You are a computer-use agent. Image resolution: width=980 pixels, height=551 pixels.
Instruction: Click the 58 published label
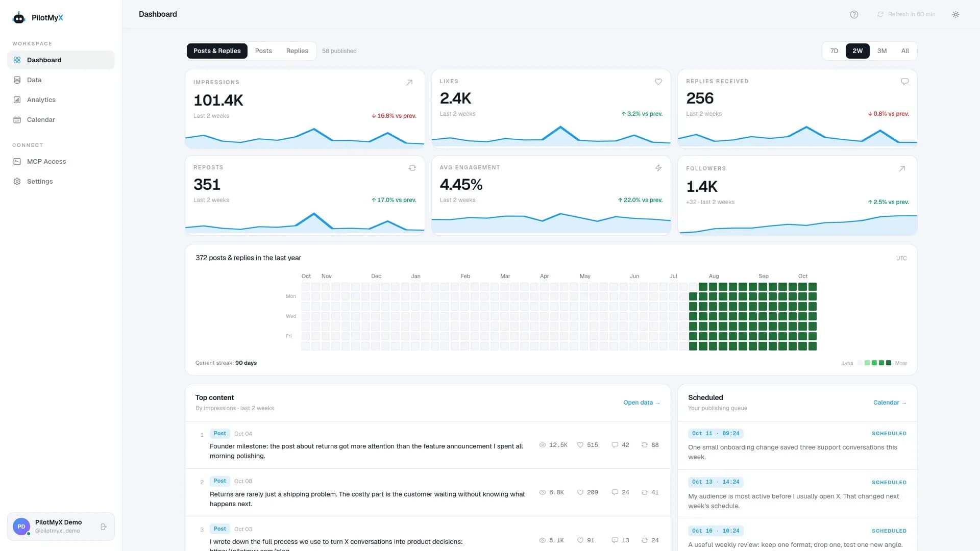[x=339, y=51]
